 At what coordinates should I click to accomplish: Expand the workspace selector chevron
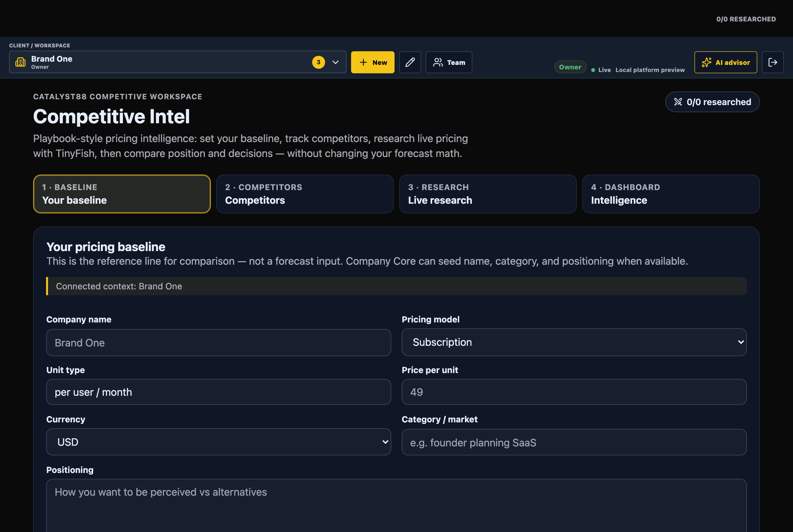coord(335,62)
